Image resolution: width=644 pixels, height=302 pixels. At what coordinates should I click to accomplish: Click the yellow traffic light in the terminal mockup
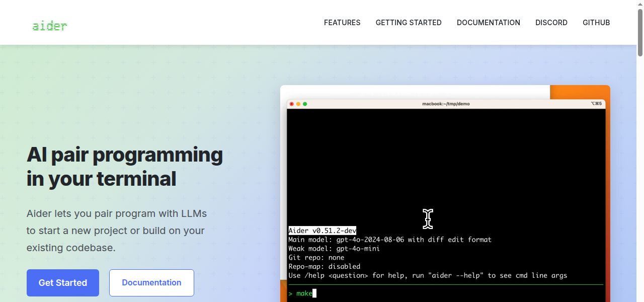pyautogui.click(x=299, y=103)
